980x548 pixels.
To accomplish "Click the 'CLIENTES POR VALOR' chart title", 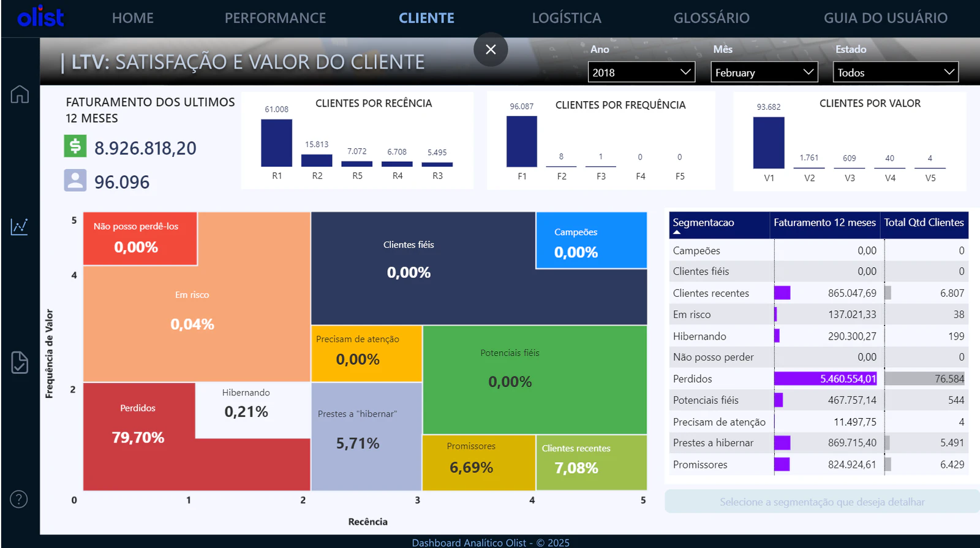I will [870, 103].
